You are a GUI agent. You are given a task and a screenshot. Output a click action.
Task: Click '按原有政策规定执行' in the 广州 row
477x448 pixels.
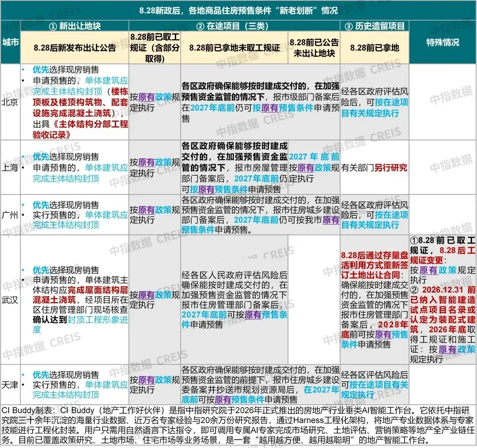155,215
